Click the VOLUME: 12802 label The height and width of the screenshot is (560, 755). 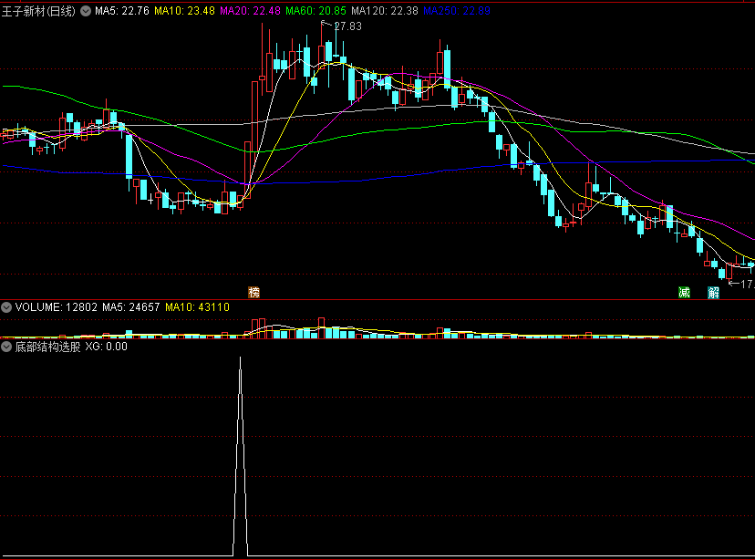pos(57,307)
